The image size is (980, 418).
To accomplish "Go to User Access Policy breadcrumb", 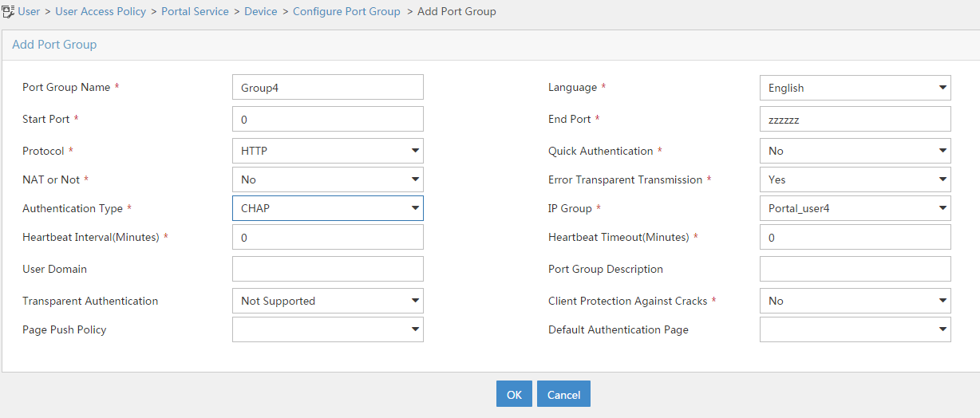I will [101, 12].
